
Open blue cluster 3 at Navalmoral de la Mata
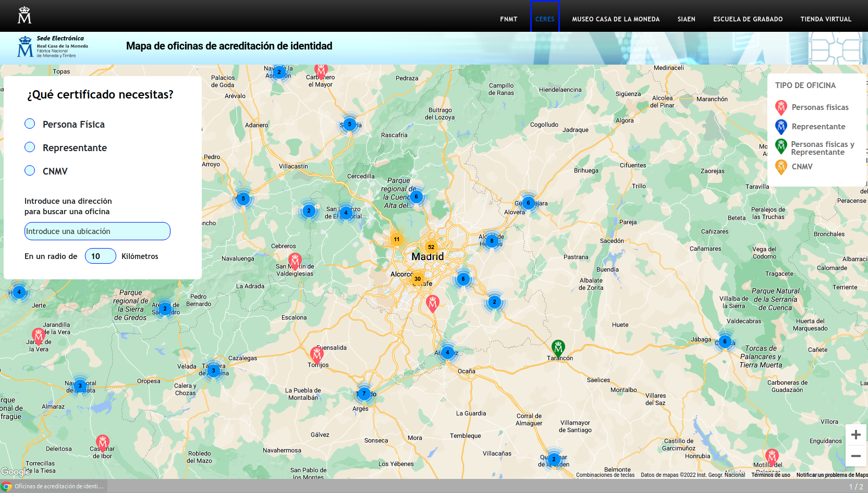[80, 386]
